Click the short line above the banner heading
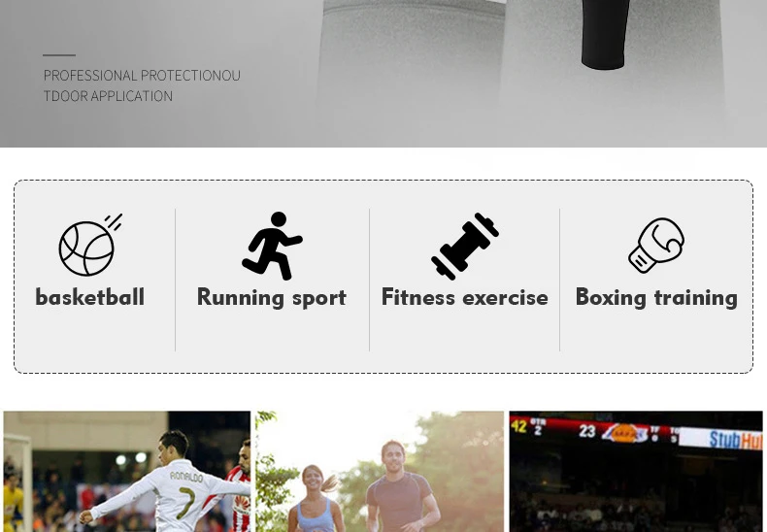Viewport: 767px width, 532px height. tap(59, 55)
